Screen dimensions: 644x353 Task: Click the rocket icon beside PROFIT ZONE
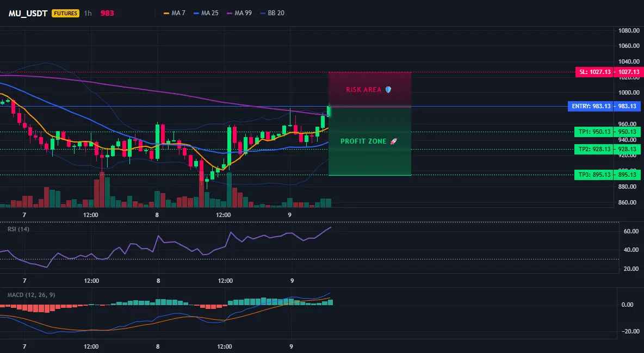point(393,141)
